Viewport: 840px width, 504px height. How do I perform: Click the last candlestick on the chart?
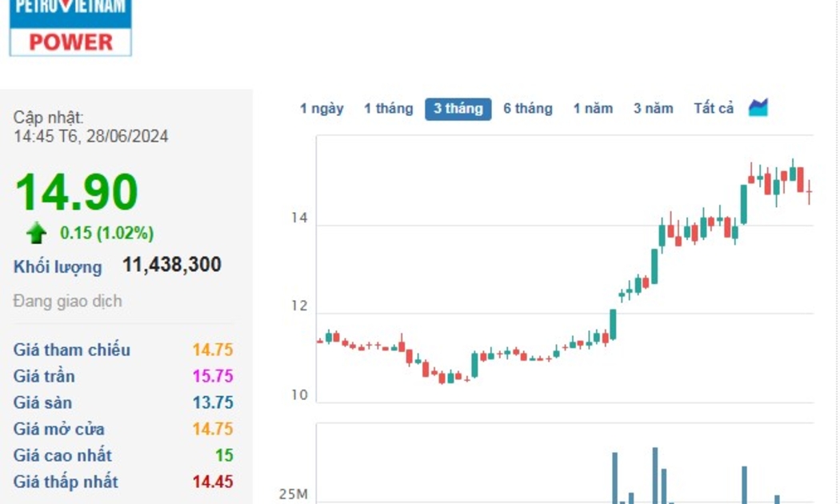point(809,192)
